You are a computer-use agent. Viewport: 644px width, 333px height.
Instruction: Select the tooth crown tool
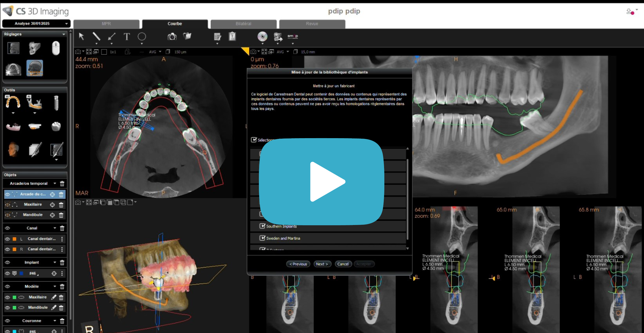point(56,126)
